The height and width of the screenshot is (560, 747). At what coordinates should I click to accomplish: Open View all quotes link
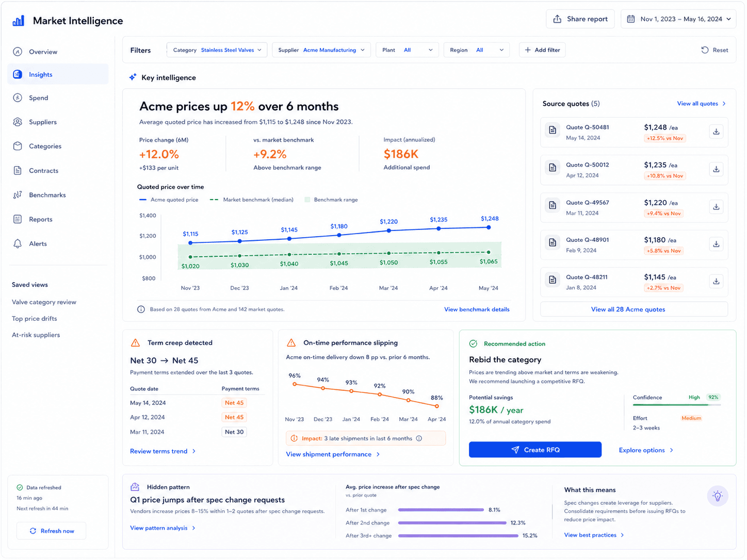click(x=702, y=104)
